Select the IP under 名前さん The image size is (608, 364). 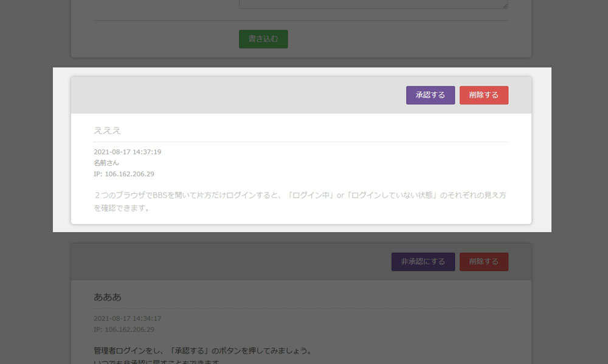pos(123,174)
